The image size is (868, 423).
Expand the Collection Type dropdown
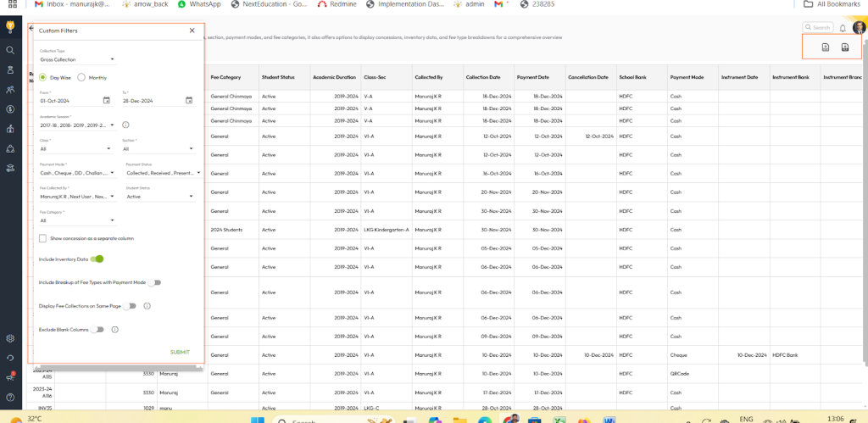(78, 59)
